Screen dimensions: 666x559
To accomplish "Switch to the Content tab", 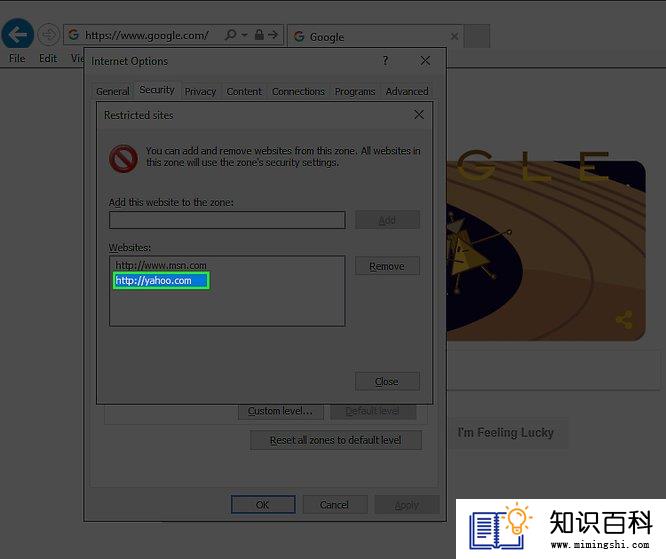I will (x=244, y=91).
